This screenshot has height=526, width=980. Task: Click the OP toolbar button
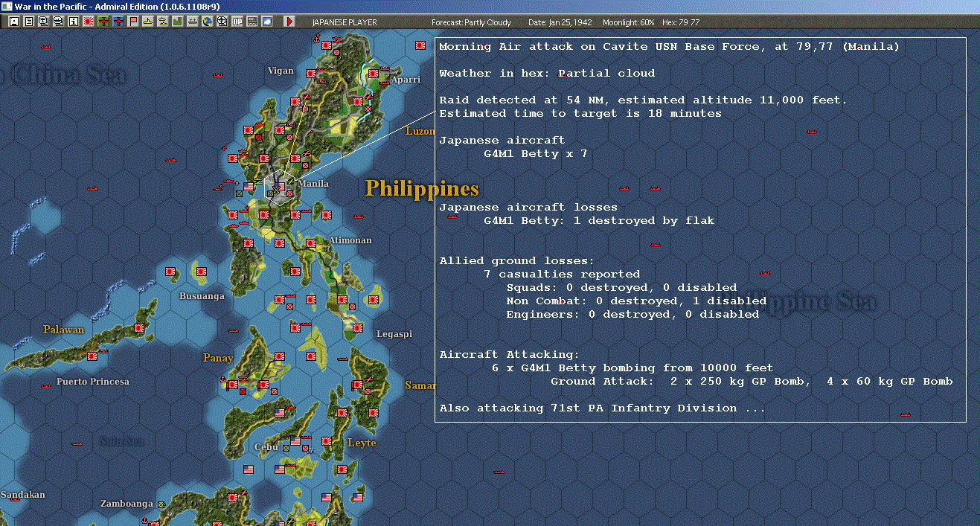(x=237, y=22)
